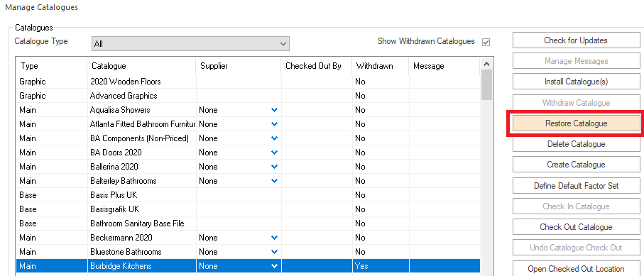Click the Create Catalogue button
Image resolution: width=644 pixels, height=276 pixels.
click(x=576, y=165)
